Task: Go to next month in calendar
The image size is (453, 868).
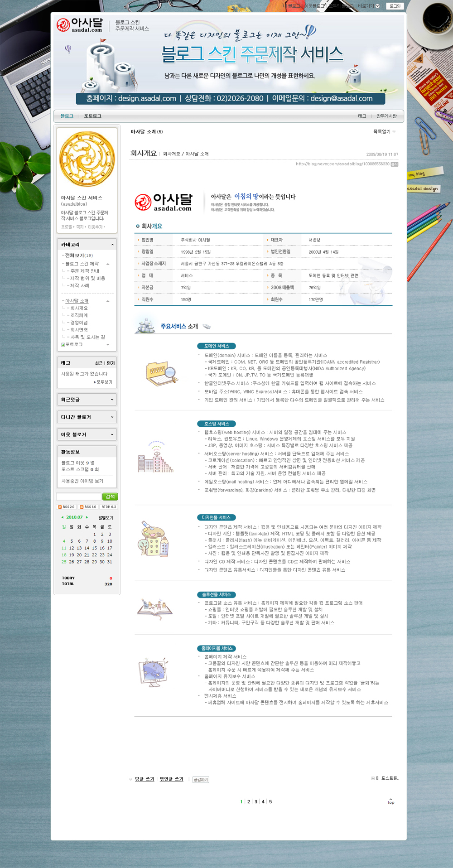Action: (87, 517)
